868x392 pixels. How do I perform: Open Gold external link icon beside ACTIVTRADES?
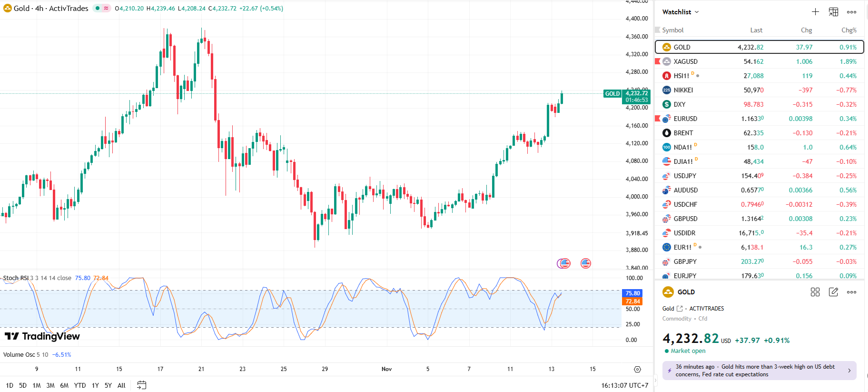[680, 309]
